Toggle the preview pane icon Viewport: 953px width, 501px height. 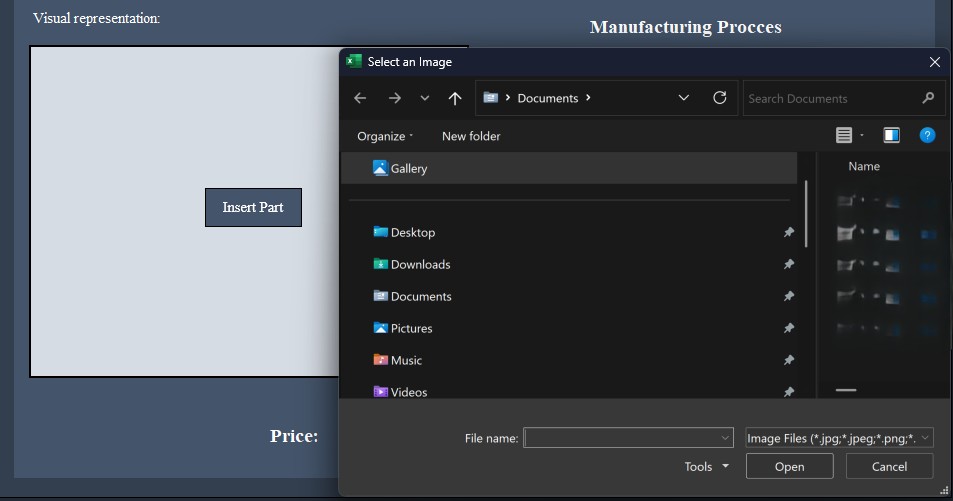(x=891, y=135)
